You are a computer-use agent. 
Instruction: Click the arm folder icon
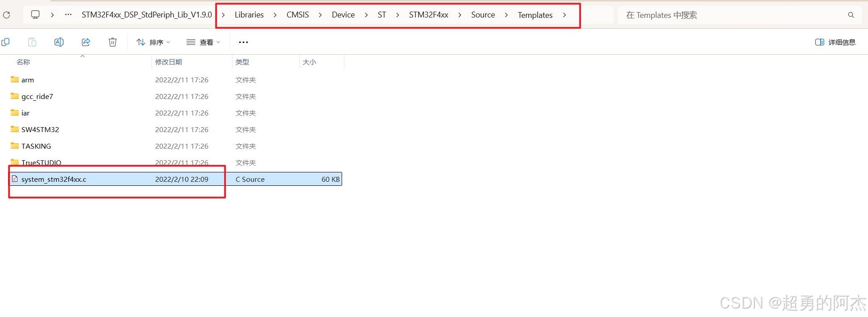point(15,79)
